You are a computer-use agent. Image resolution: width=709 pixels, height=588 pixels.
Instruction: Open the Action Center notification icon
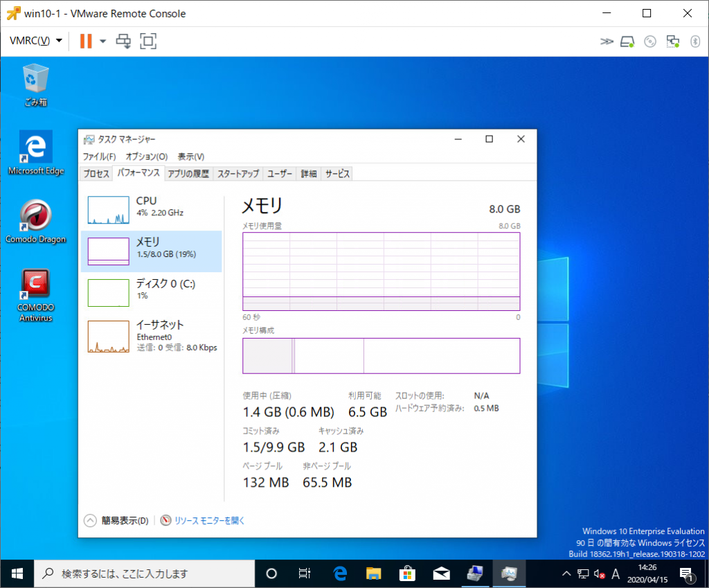coord(687,574)
